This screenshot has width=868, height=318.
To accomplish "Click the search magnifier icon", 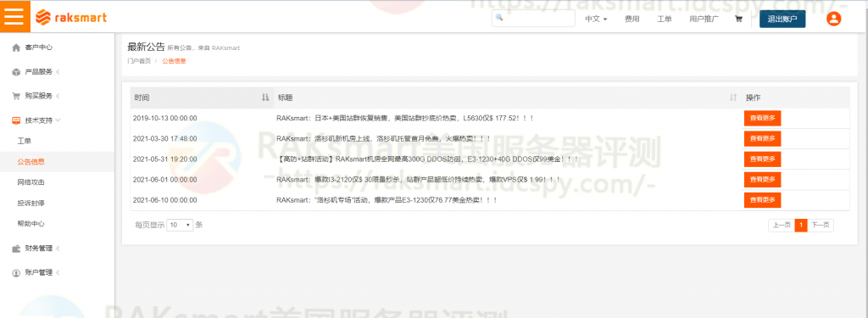I will click(498, 18).
